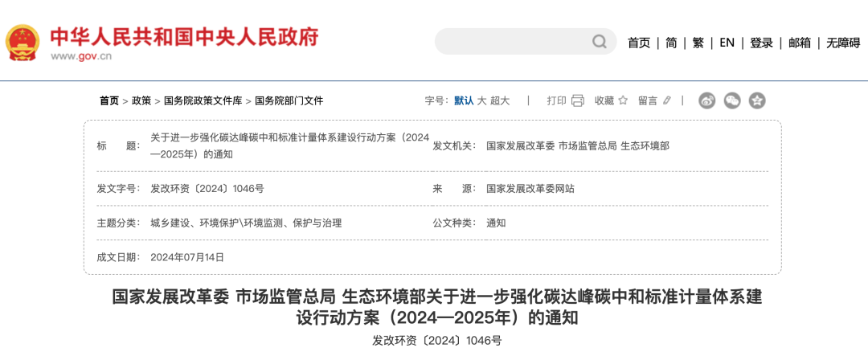The image size is (868, 356).
Task: Switch font size to 超大
Action: coord(500,100)
